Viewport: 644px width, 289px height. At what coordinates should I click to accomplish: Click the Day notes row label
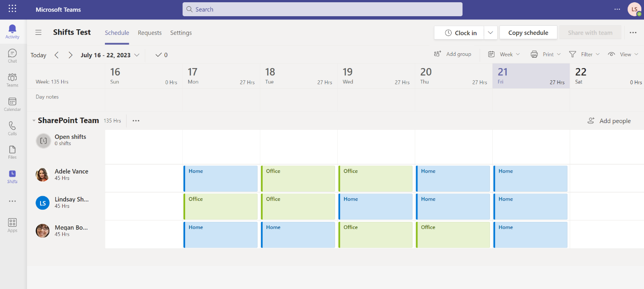47,97
